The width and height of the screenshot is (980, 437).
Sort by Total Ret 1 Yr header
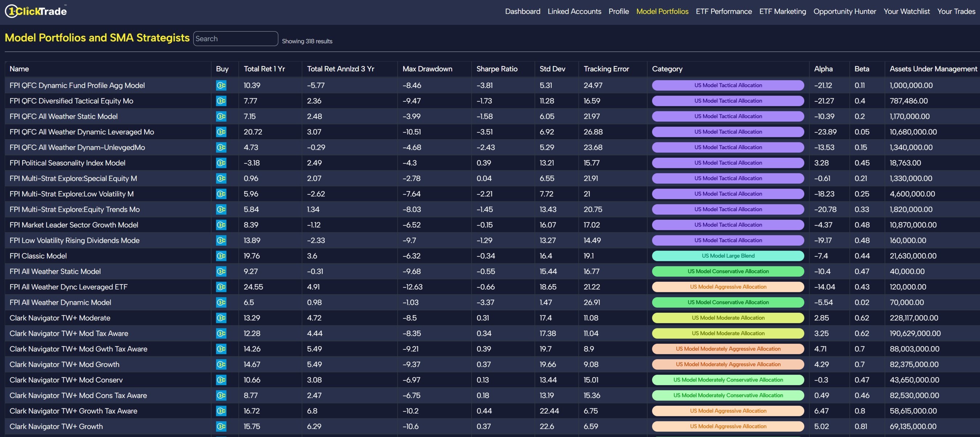[264, 69]
